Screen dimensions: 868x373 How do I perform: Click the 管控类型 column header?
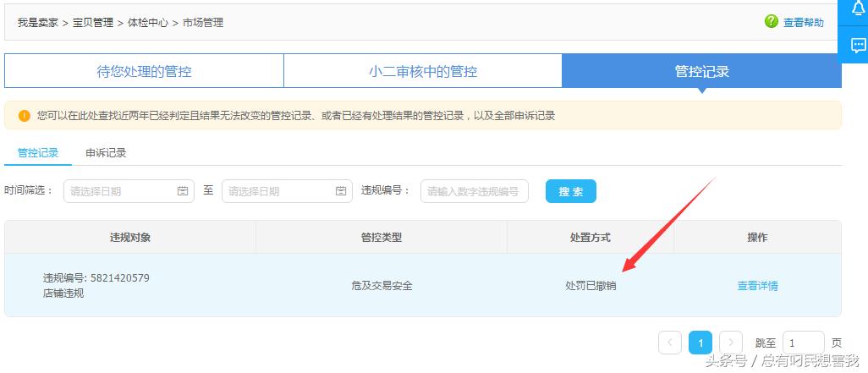[x=382, y=238]
